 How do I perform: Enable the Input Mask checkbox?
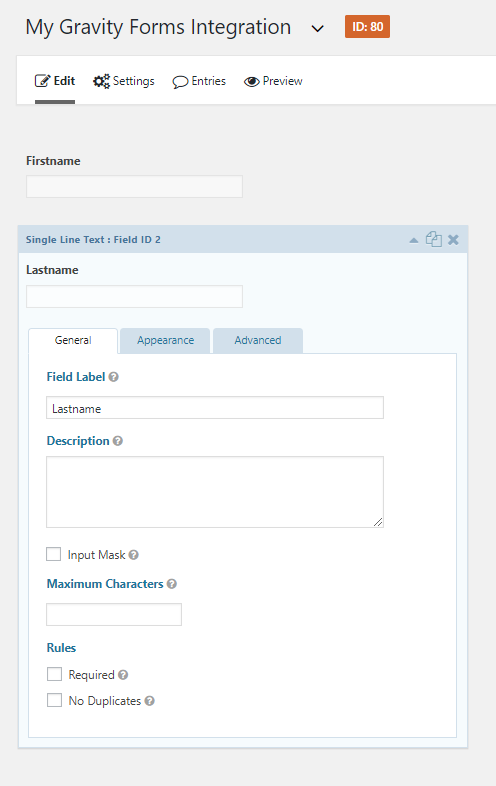tap(54, 554)
